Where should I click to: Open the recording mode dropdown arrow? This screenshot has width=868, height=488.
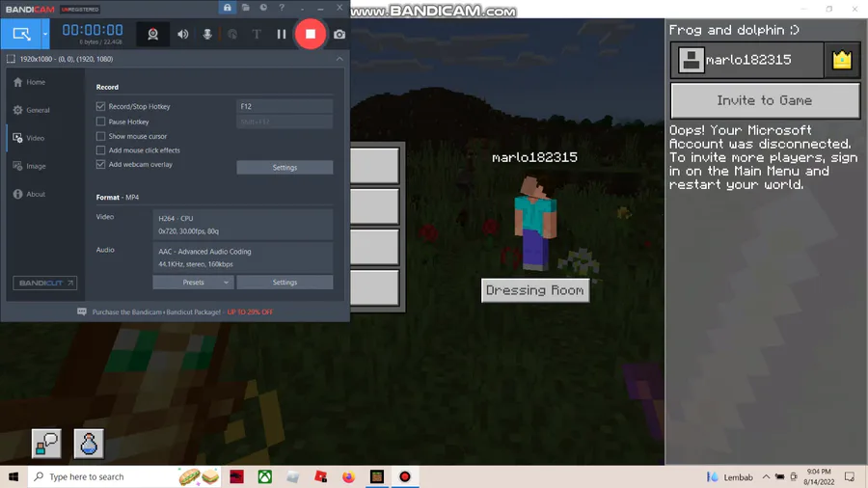click(45, 34)
